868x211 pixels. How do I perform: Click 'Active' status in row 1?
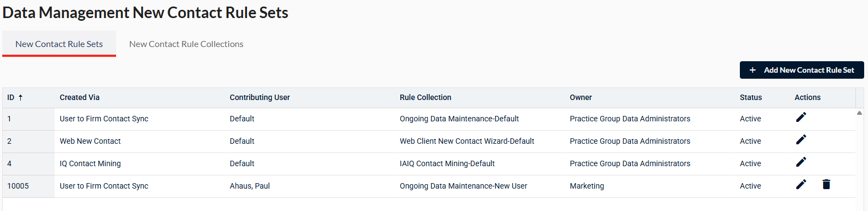pos(750,119)
